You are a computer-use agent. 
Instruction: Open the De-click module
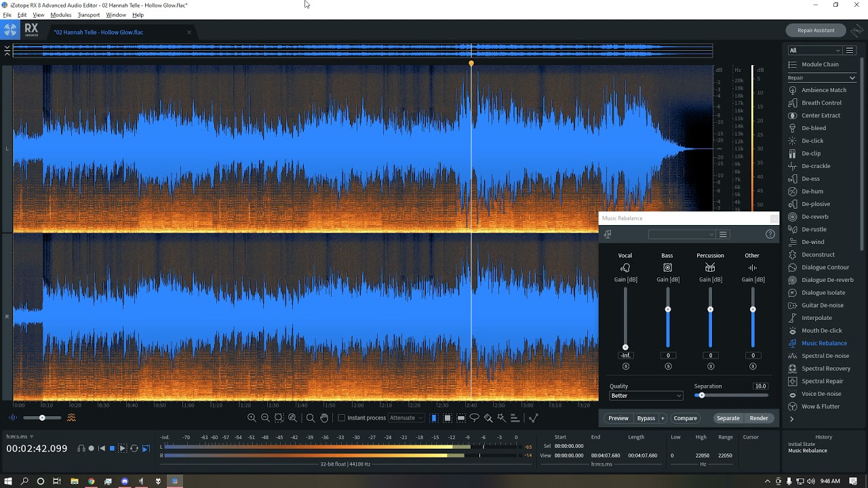coord(806,141)
